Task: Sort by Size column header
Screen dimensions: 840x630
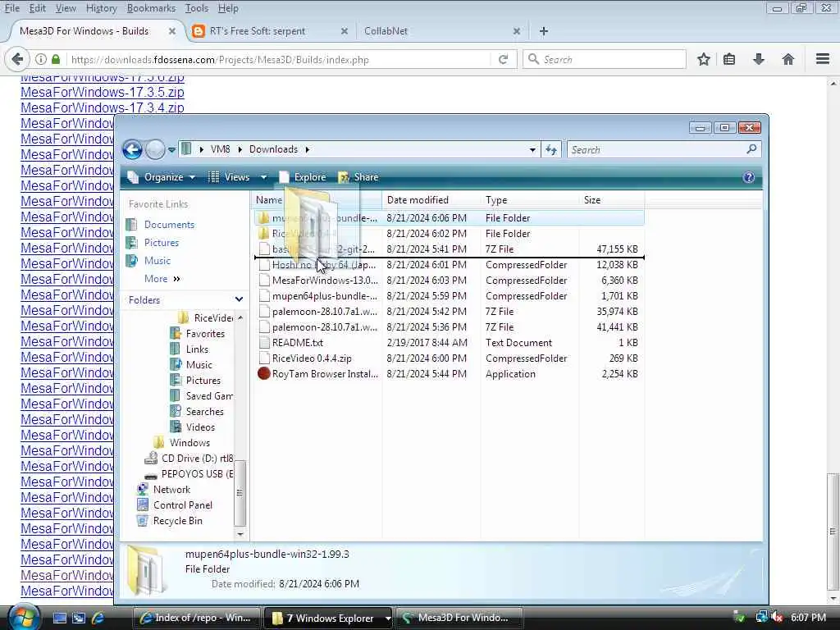Action: coord(612,200)
